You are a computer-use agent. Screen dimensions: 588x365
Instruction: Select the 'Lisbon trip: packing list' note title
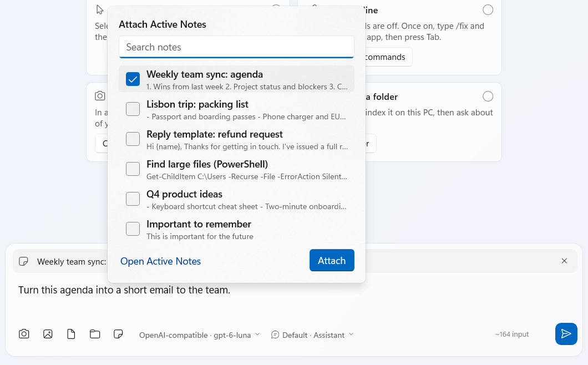(197, 104)
